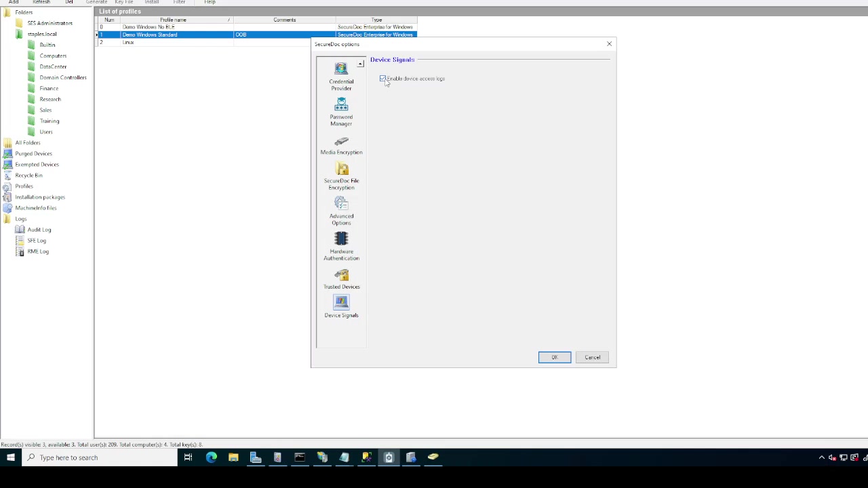Screen dimensions: 868x488
Task: Select the SES Administrators folder
Action: 50,23
